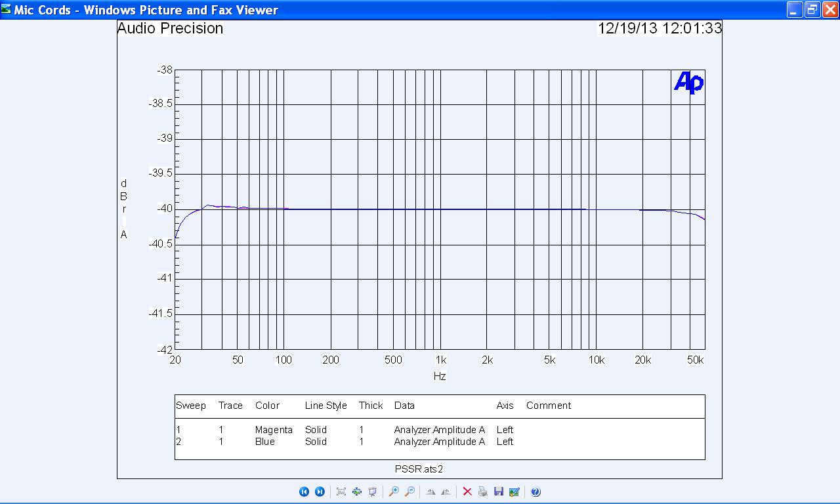Rotate image clockwise

(430, 492)
